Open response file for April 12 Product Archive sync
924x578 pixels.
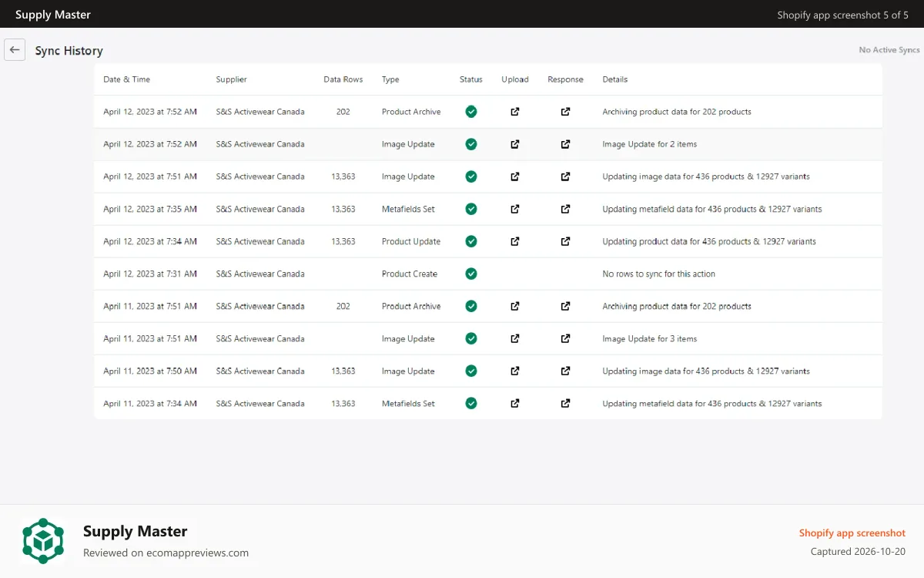click(565, 112)
